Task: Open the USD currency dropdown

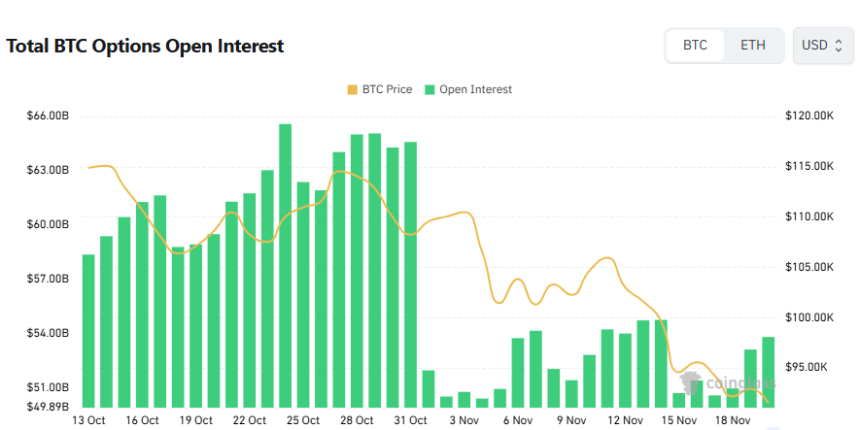Action: click(822, 46)
